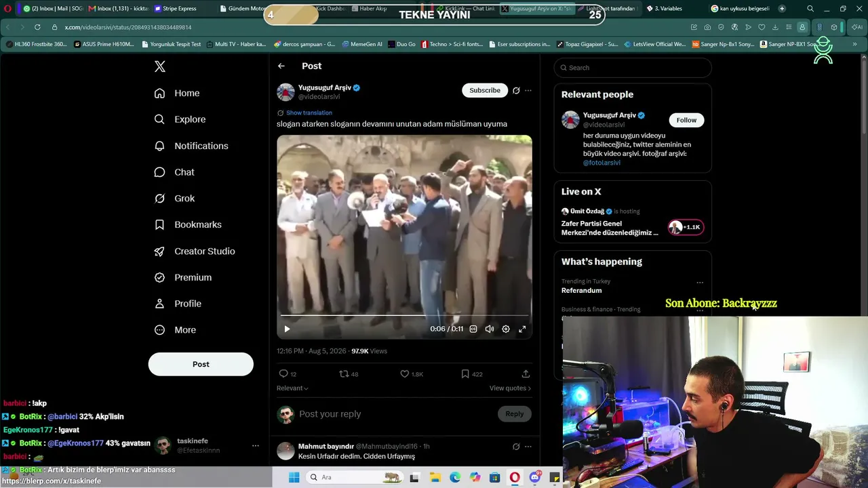Image resolution: width=868 pixels, height=488 pixels.
Task: Open File Explorer from the taskbar
Action: [435, 477]
